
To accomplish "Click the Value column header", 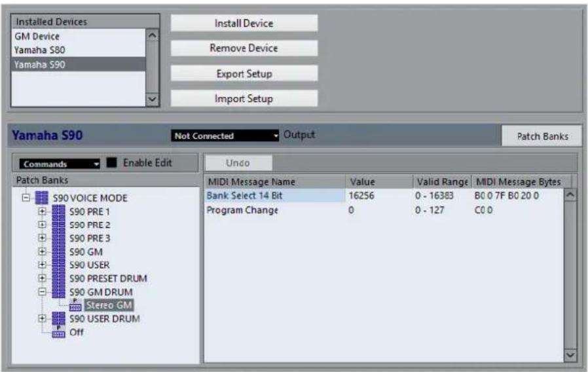I will [379, 182].
